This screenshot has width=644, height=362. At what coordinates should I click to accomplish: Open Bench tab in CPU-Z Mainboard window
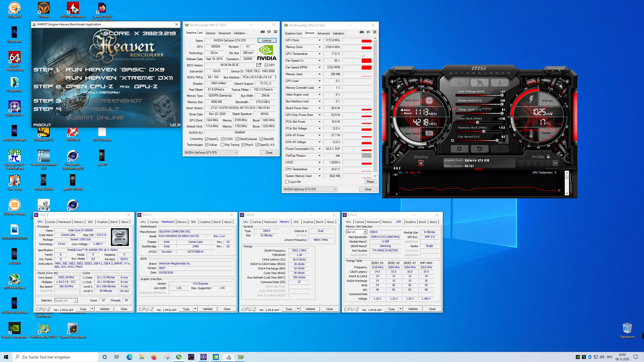pos(217,222)
